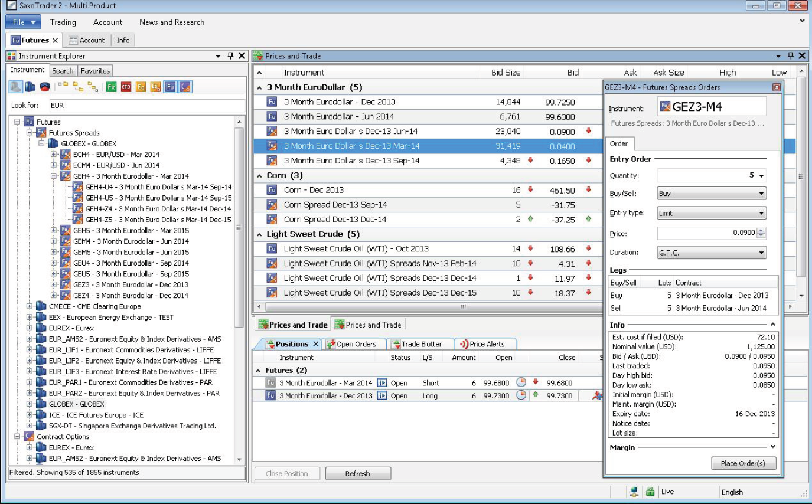Open the Buy/Sell dropdown
The image size is (812, 504).
pyautogui.click(x=712, y=194)
